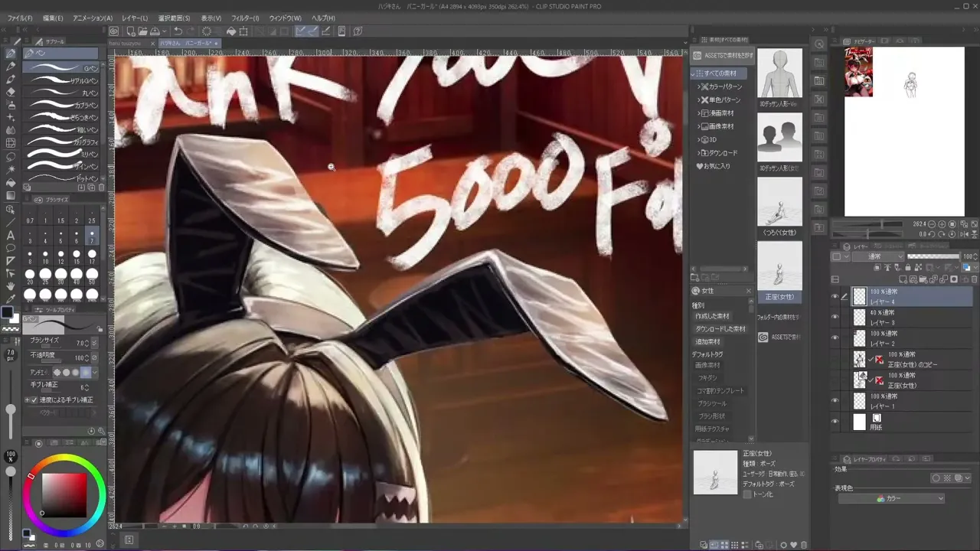Open 表現色 カラー dropdown
Screen dimensions: 980x551
[x=891, y=499]
